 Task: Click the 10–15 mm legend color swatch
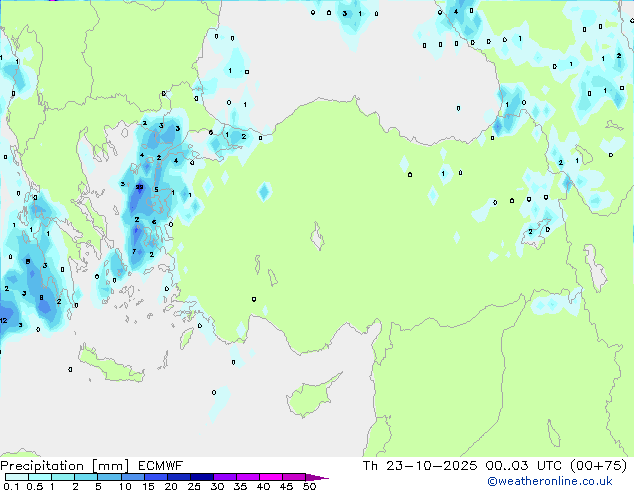133,477
